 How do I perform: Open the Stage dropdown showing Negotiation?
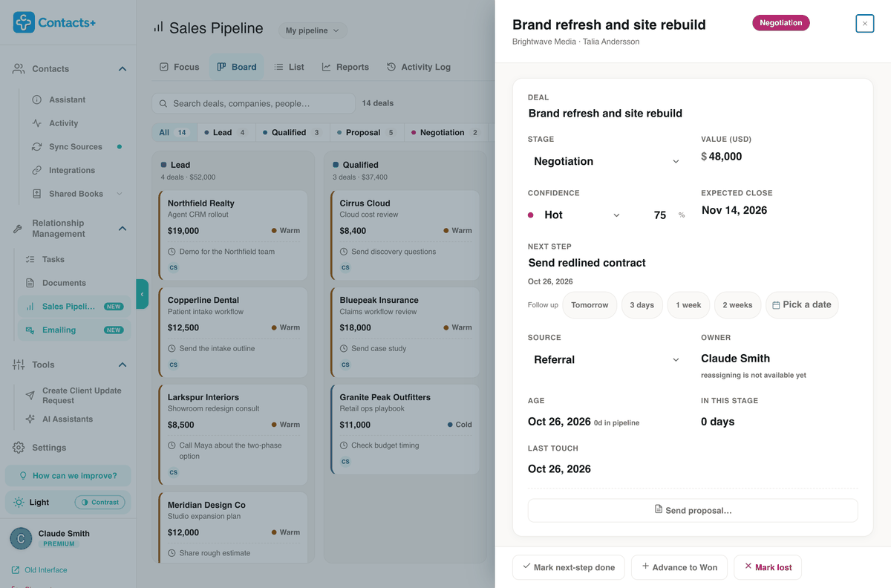pyautogui.click(x=606, y=161)
